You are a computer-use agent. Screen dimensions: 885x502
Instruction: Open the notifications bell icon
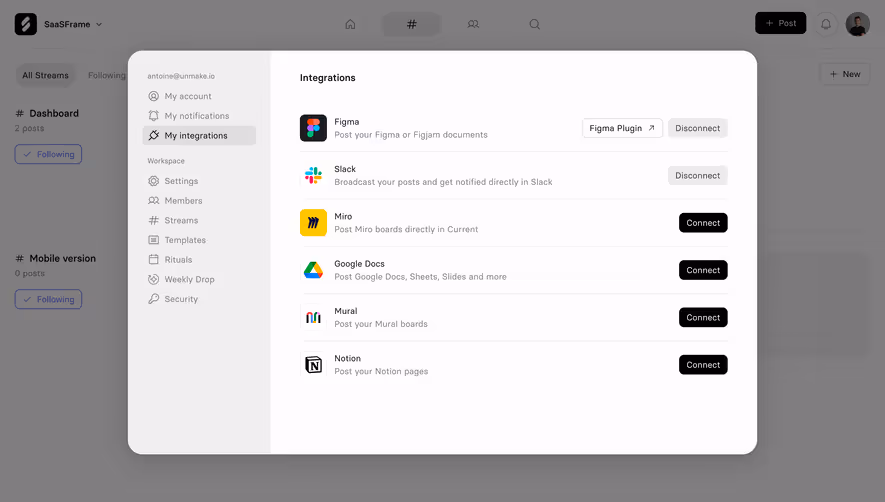point(826,24)
